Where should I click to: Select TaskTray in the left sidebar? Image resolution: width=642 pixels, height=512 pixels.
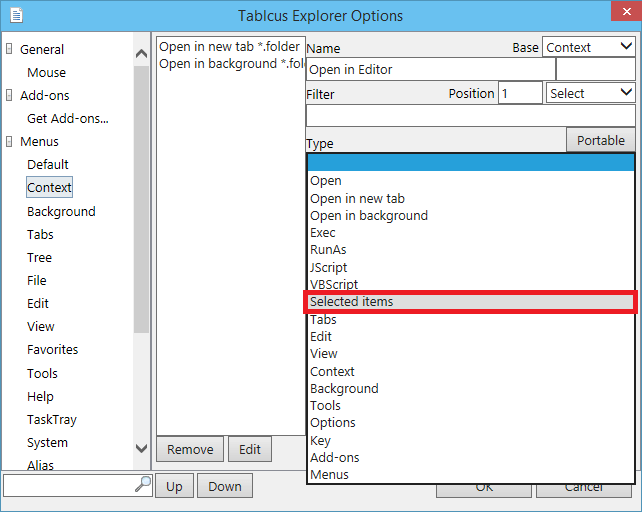click(52, 419)
